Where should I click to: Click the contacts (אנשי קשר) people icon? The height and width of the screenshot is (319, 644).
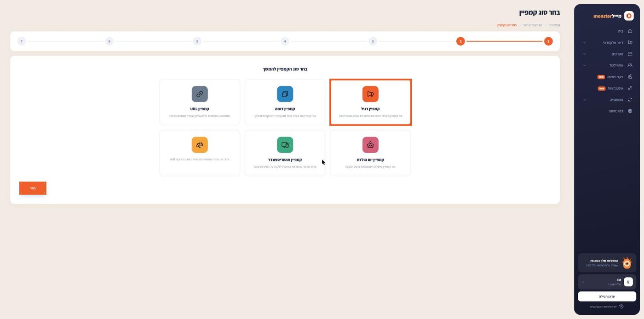pyautogui.click(x=630, y=65)
